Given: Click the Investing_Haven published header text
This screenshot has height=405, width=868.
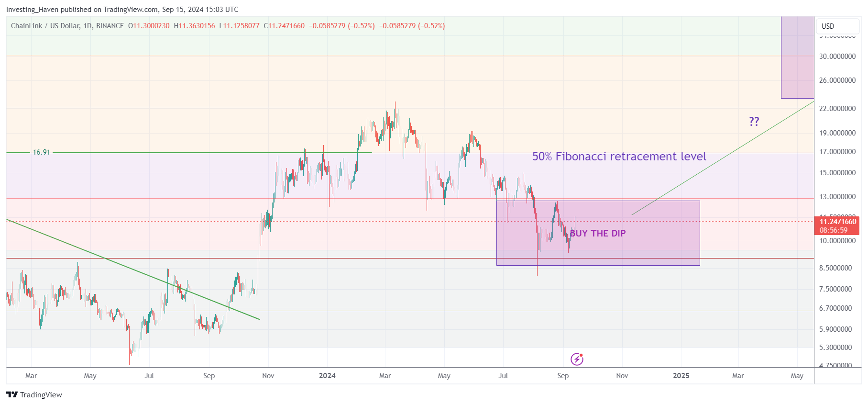Looking at the screenshot, I should 122,10.
